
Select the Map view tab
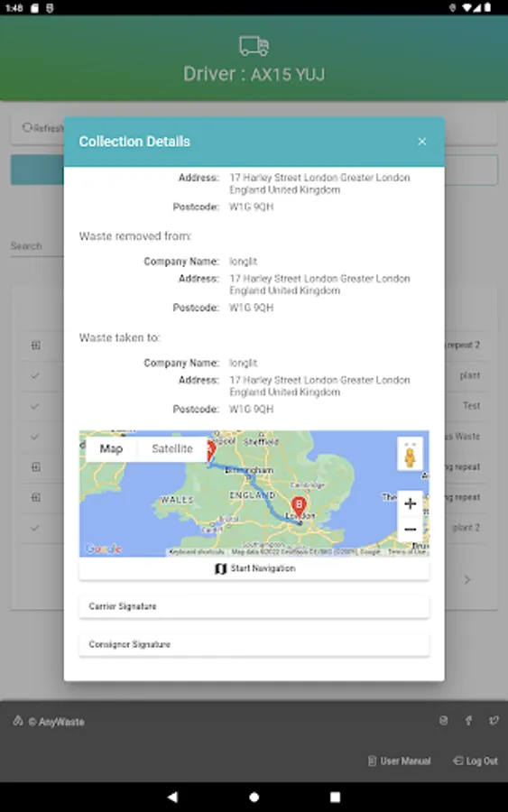pos(111,449)
